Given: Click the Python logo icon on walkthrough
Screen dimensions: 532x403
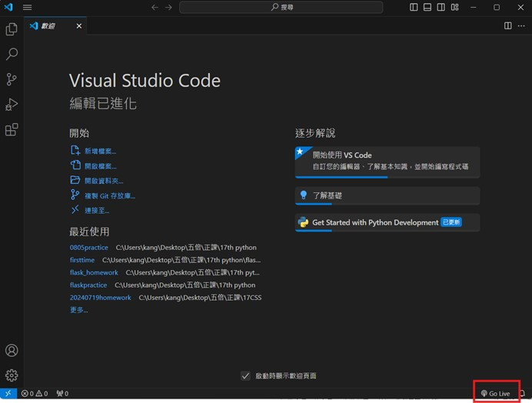Looking at the screenshot, I should tap(303, 222).
